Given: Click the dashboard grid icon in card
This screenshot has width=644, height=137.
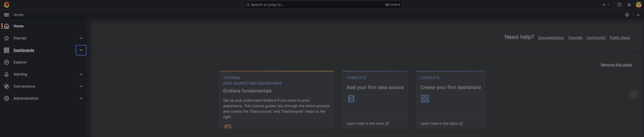Looking at the screenshot, I should coord(425,98).
